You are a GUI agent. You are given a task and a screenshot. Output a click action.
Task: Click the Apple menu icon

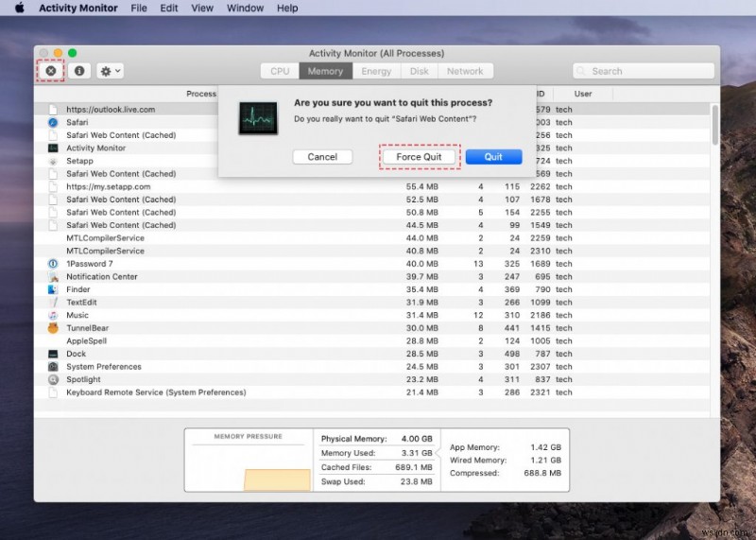point(19,8)
